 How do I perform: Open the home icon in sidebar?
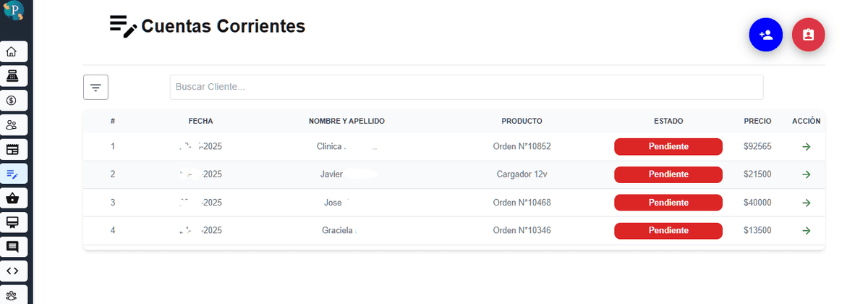12,51
